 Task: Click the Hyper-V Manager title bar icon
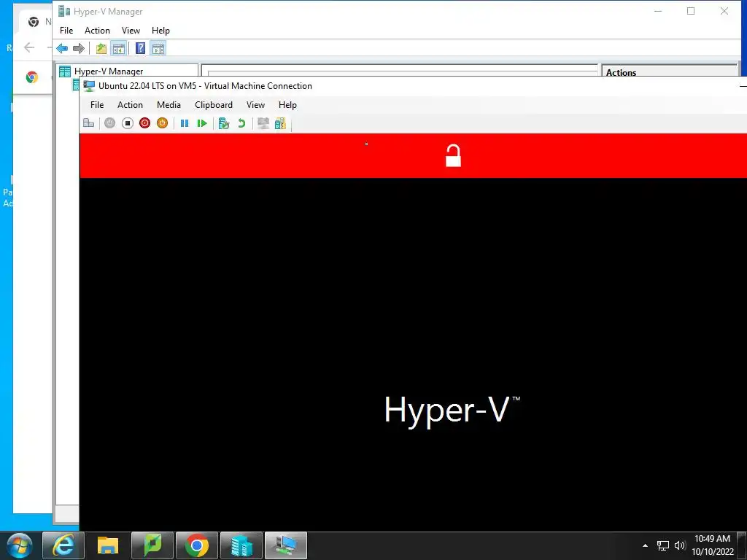64,11
